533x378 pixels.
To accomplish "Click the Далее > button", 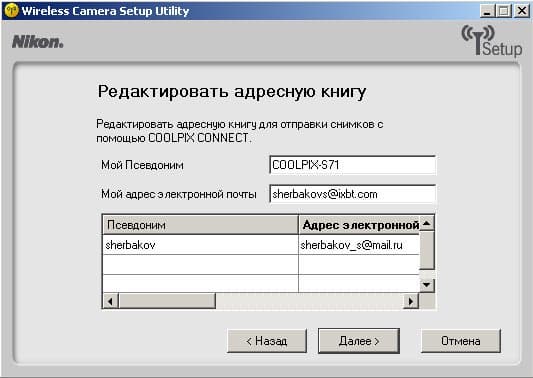I will 359,341.
